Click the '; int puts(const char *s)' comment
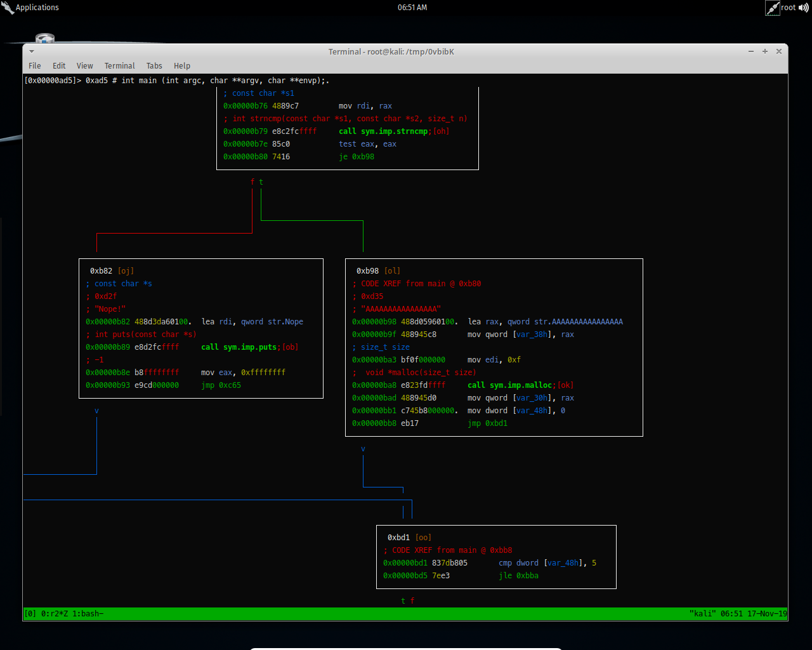This screenshot has height=650, width=812. 141,335
